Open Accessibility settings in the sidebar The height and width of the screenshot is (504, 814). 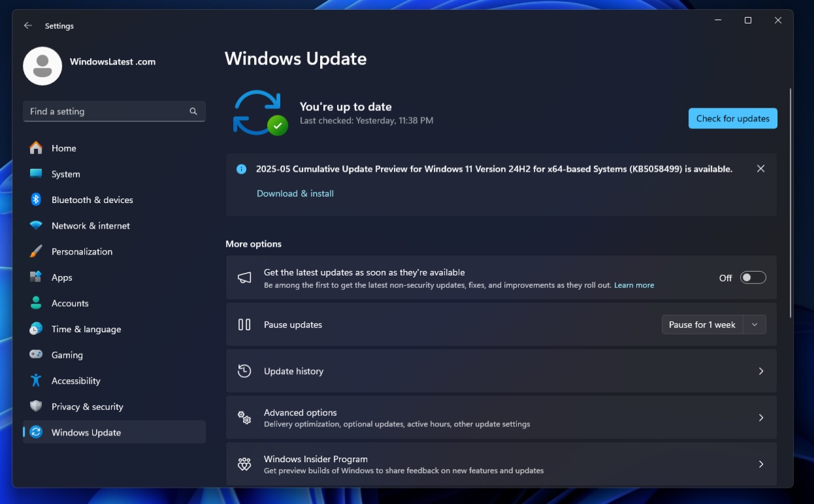tap(114, 381)
